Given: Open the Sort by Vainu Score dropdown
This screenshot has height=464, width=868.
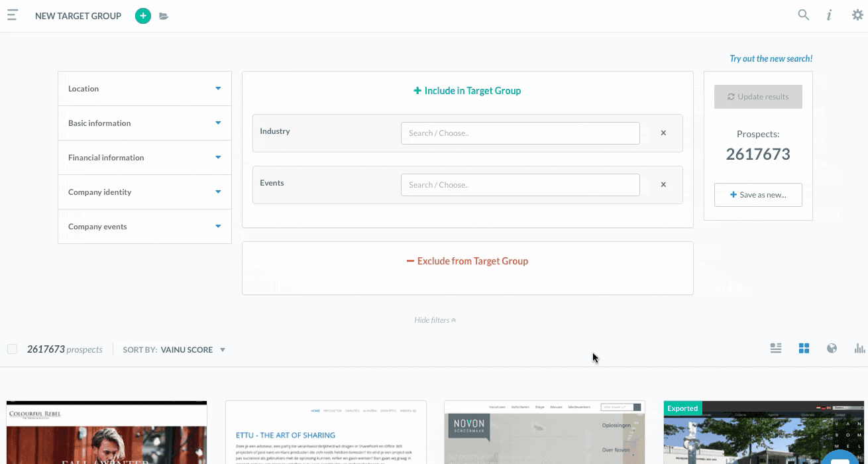Looking at the screenshot, I should (192, 350).
